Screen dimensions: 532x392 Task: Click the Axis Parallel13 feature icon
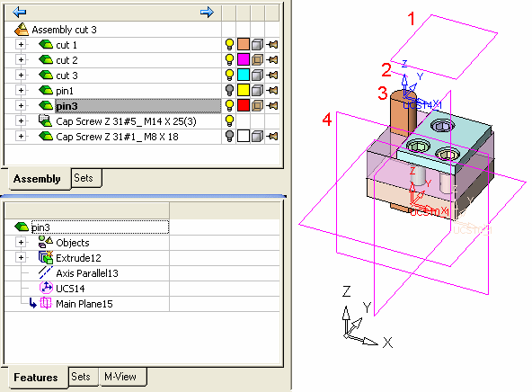pos(46,272)
